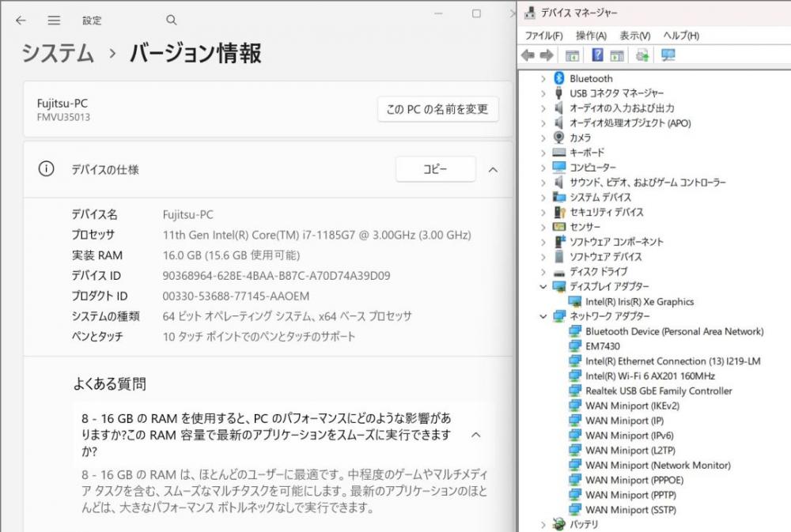Click the FMVU35013 model name text
Viewport: 791px width, 532px height.
coord(63,117)
